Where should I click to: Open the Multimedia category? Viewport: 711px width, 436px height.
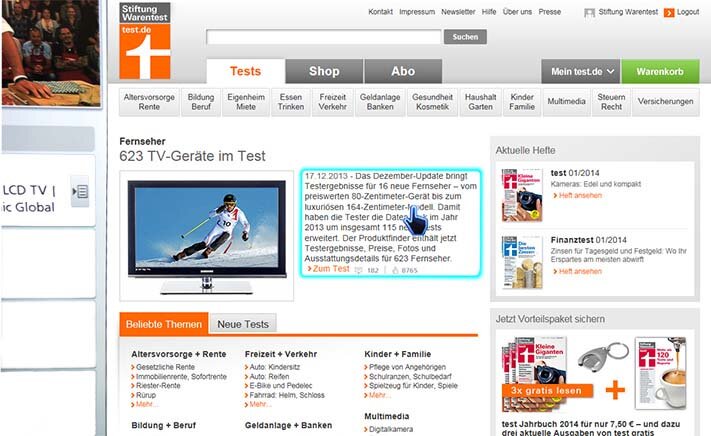pos(567,102)
